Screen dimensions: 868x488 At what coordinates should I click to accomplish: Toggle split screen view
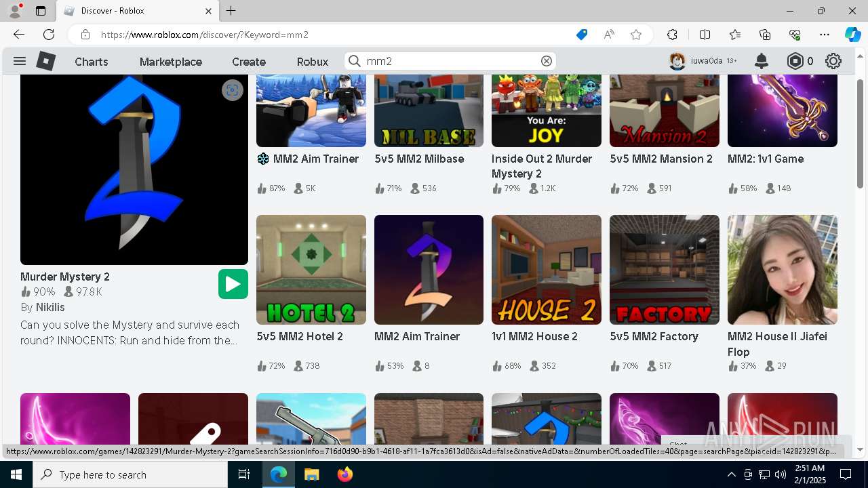tap(705, 35)
